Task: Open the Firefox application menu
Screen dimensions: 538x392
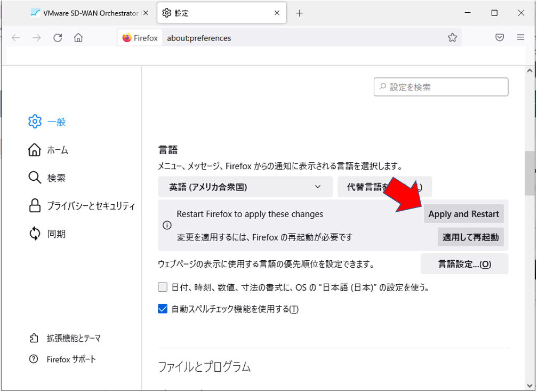Action: pos(520,37)
